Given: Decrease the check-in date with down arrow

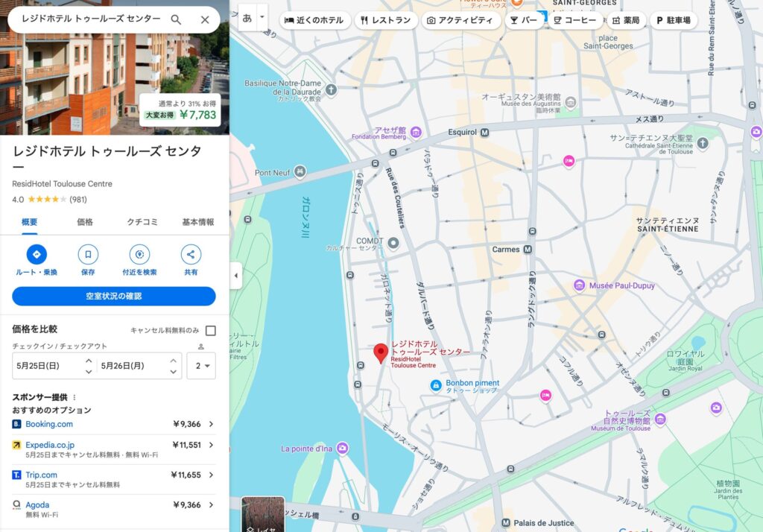Looking at the screenshot, I should (89, 372).
